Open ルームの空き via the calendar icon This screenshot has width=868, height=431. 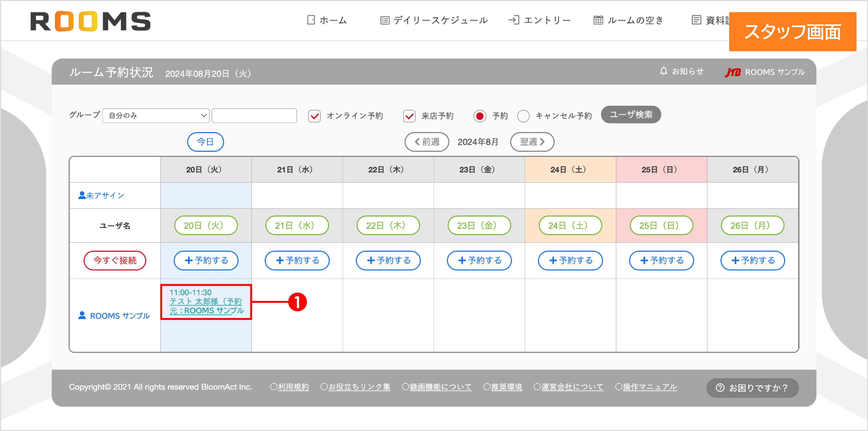click(x=598, y=20)
